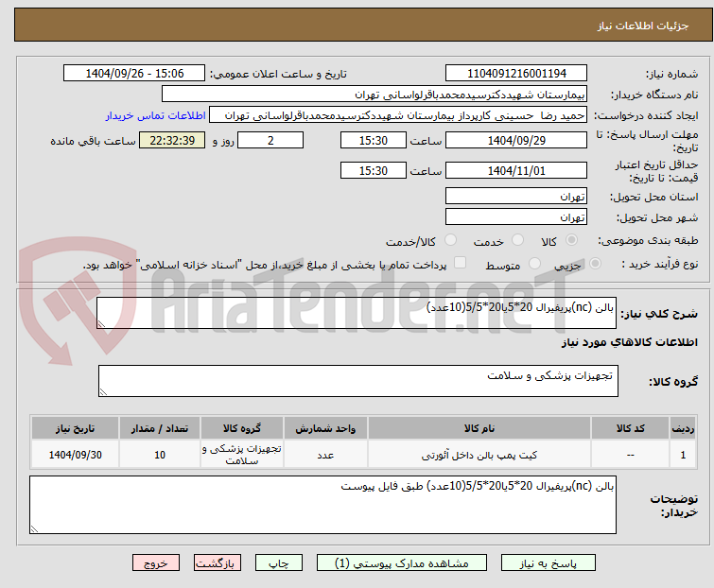Toggle the اسناد خزانه اسلامی payment checkbox
The image size is (714, 588).
pyautogui.click(x=460, y=263)
